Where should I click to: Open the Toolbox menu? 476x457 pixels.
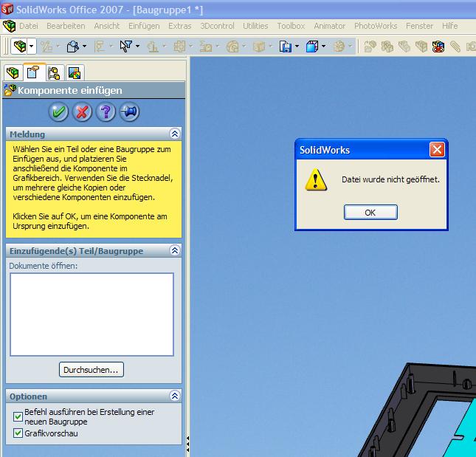pyautogui.click(x=291, y=26)
